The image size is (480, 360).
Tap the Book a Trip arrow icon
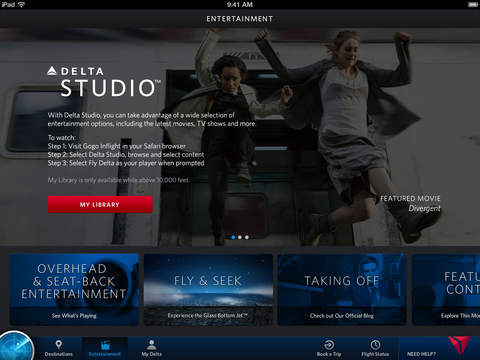click(329, 344)
